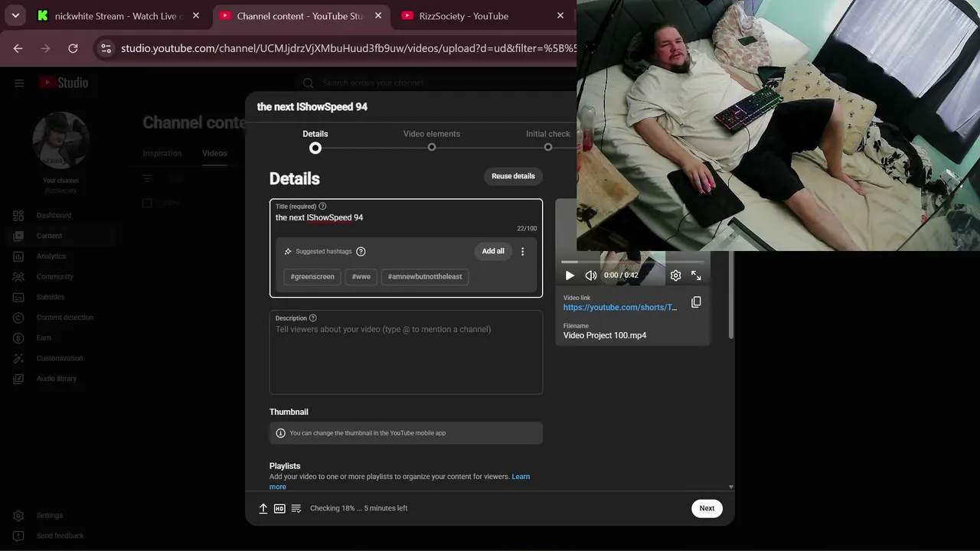View site information icon in address bar
The image size is (980, 551).
[x=106, y=48]
